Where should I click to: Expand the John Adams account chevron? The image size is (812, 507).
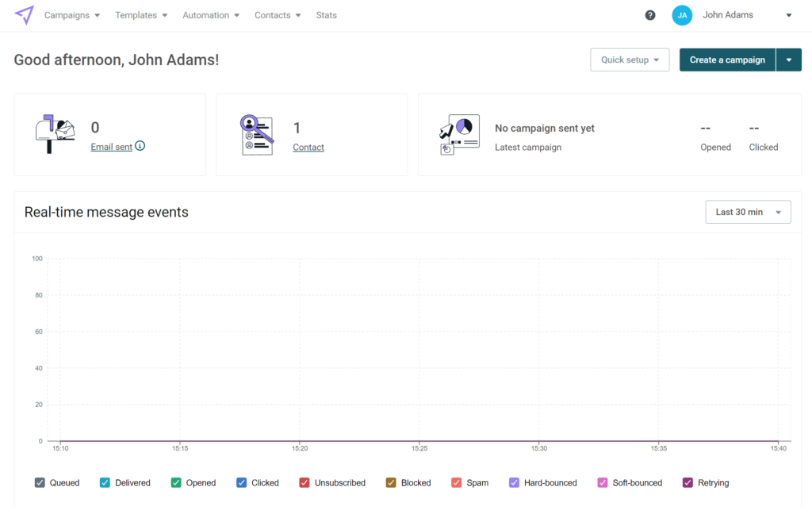(x=788, y=15)
